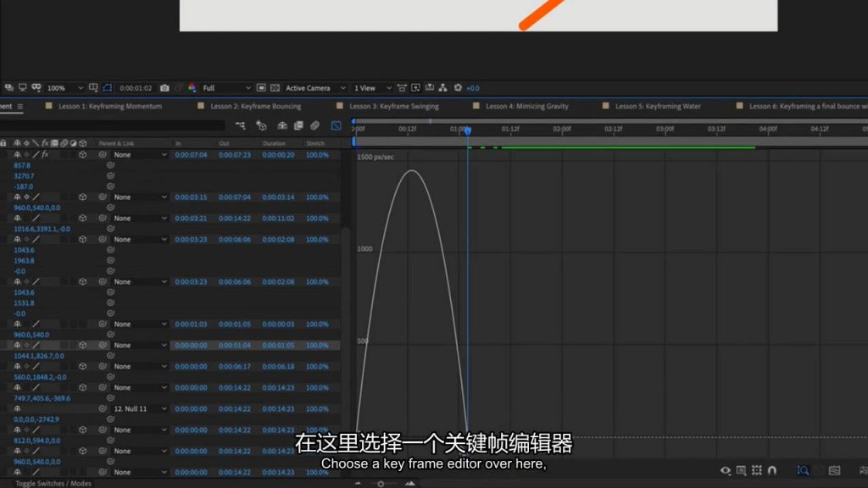Viewport: 868px width, 488px height.
Task: Enable Motion Blur for all layers icon
Action: click(314, 126)
